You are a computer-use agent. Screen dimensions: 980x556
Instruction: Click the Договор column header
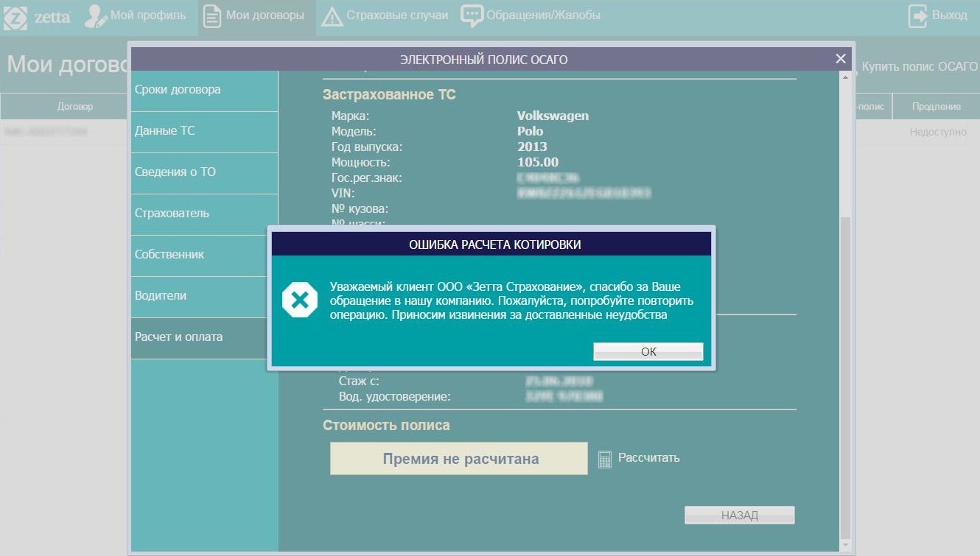pyautogui.click(x=75, y=107)
